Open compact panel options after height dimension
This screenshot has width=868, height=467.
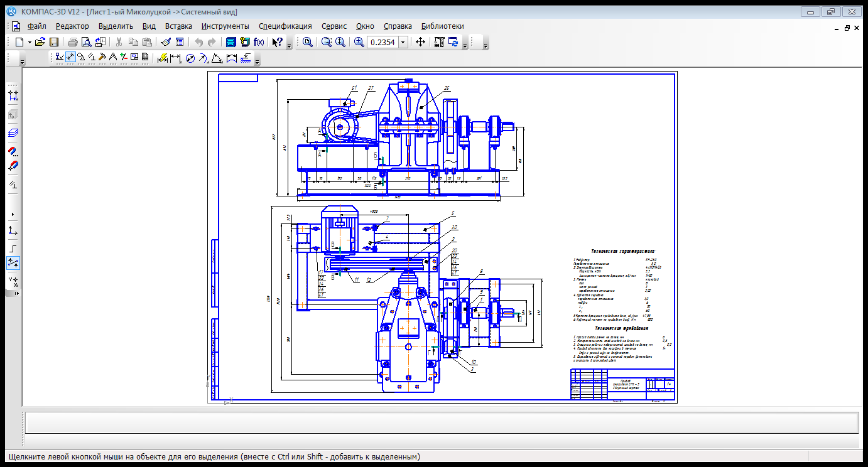click(x=258, y=62)
